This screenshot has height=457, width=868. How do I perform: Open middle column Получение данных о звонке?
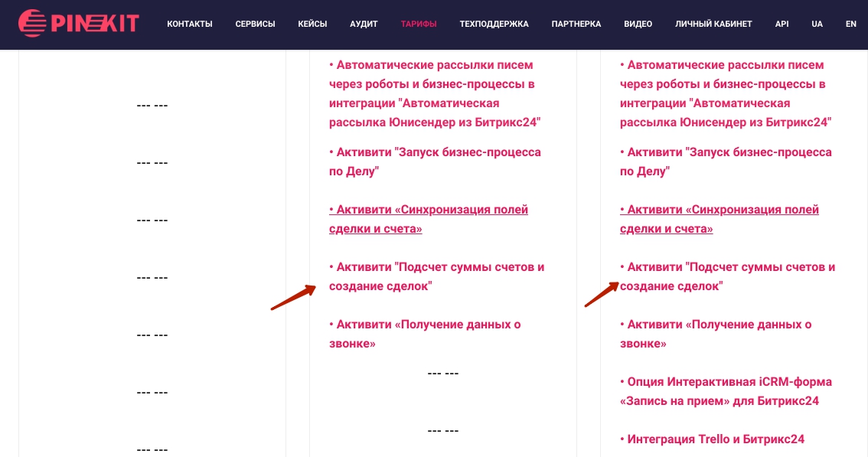pos(425,334)
